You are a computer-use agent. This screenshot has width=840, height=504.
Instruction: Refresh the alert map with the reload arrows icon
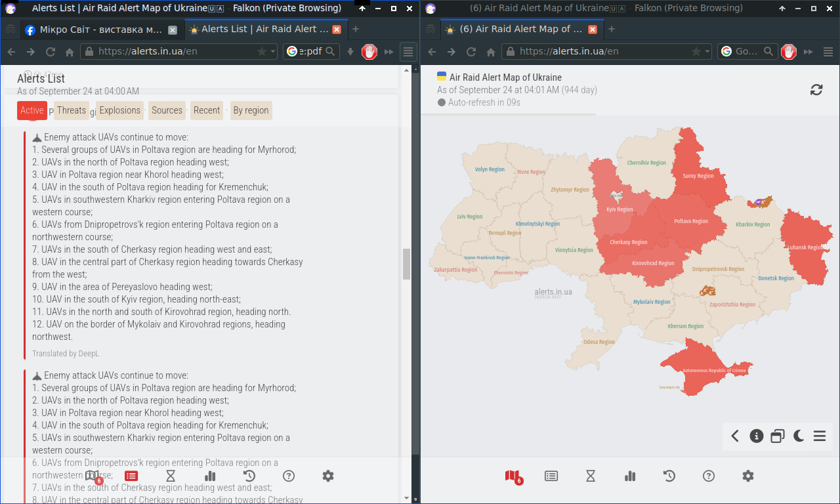coord(816,90)
